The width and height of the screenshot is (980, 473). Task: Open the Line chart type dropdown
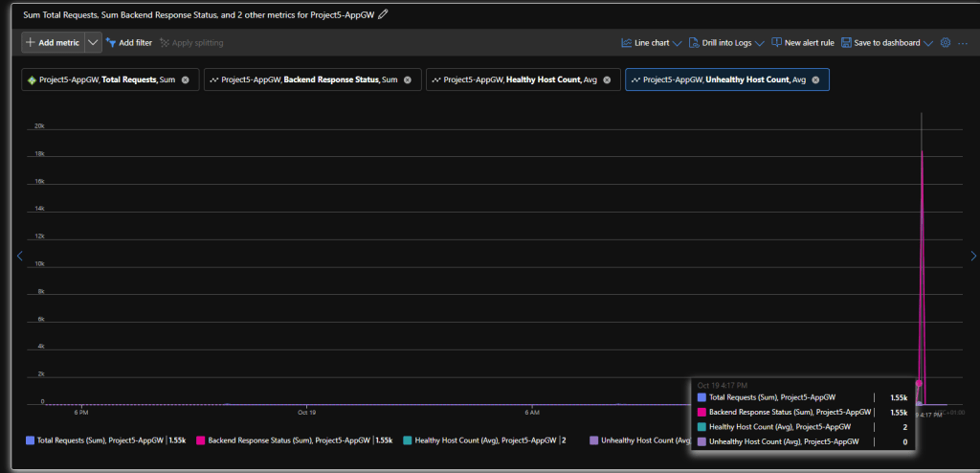(x=651, y=43)
